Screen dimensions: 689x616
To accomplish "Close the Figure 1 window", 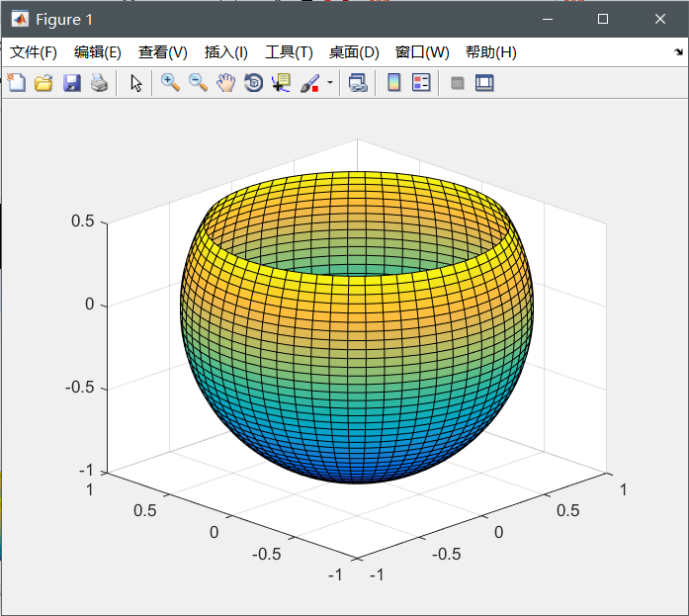I will 660,19.
